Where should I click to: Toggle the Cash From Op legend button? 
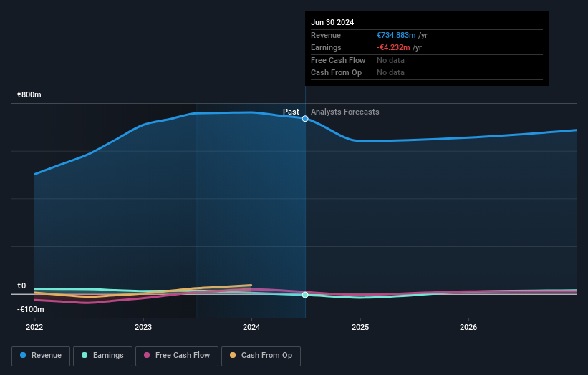click(261, 356)
